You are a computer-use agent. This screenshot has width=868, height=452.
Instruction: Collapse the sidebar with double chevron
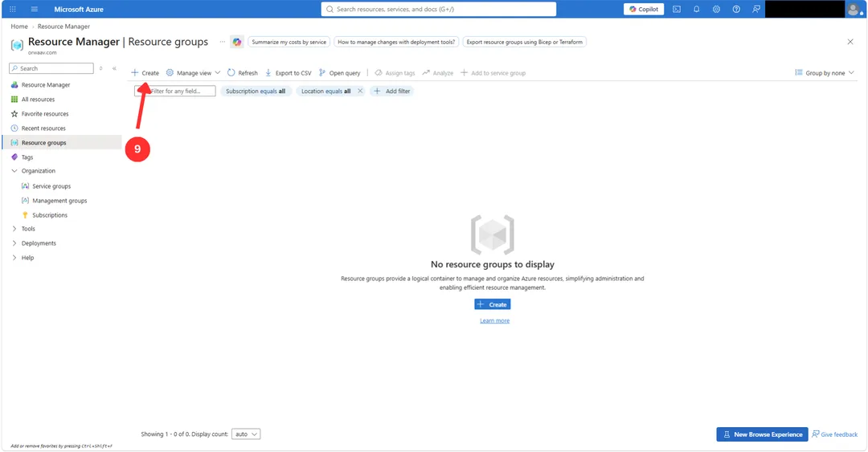pos(115,68)
